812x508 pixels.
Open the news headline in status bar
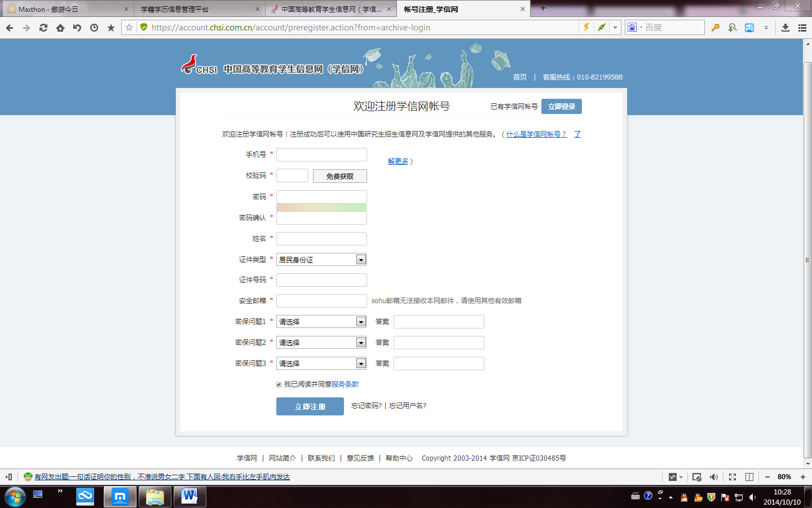click(x=162, y=477)
